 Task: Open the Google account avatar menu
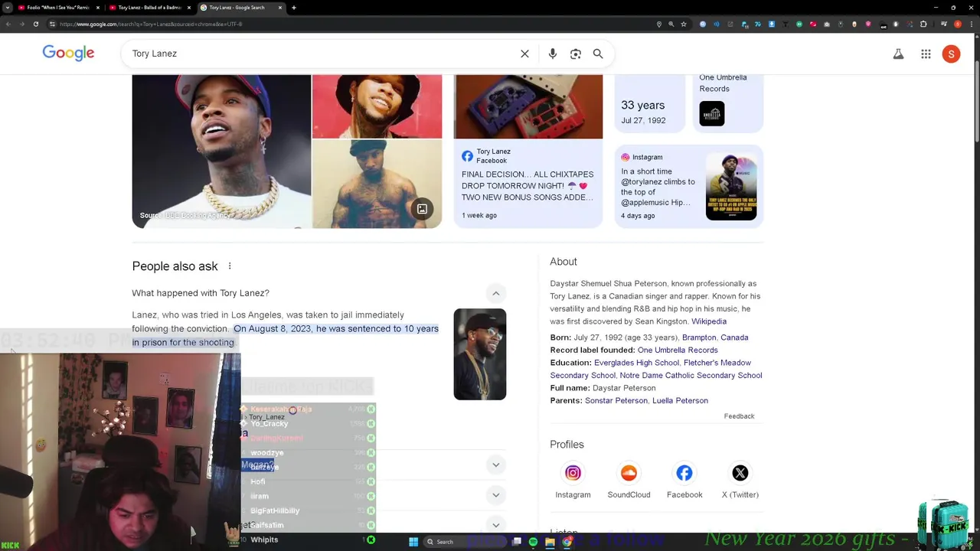click(951, 54)
